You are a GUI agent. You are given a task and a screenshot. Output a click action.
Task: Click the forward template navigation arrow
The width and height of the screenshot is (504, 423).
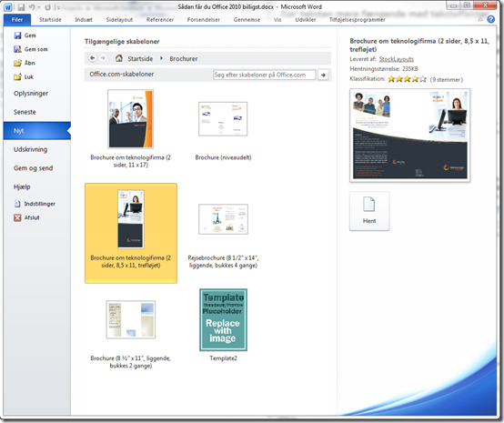click(103, 58)
